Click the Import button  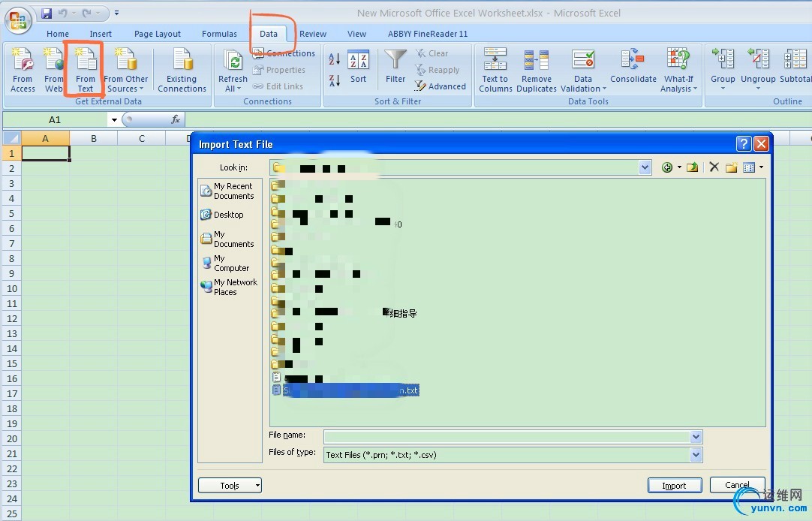tap(674, 485)
